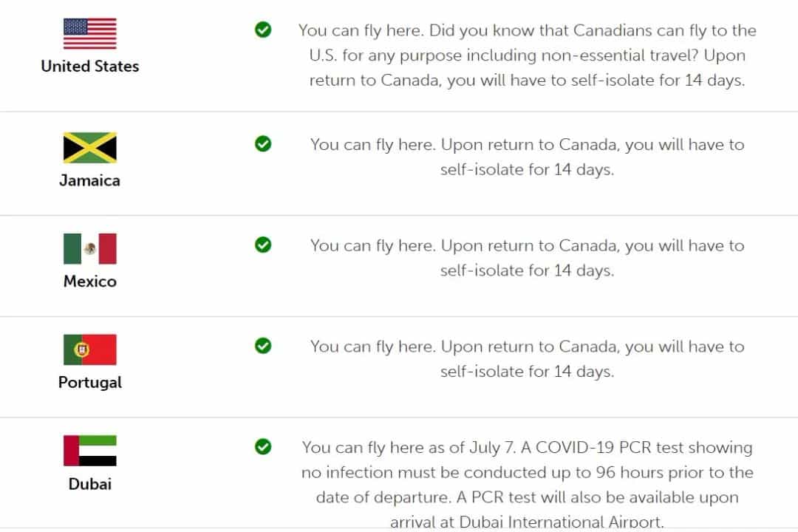Viewport: 798px width, 532px height.
Task: Click Dubai's COVID-19 PCR test description text
Action: [528, 484]
